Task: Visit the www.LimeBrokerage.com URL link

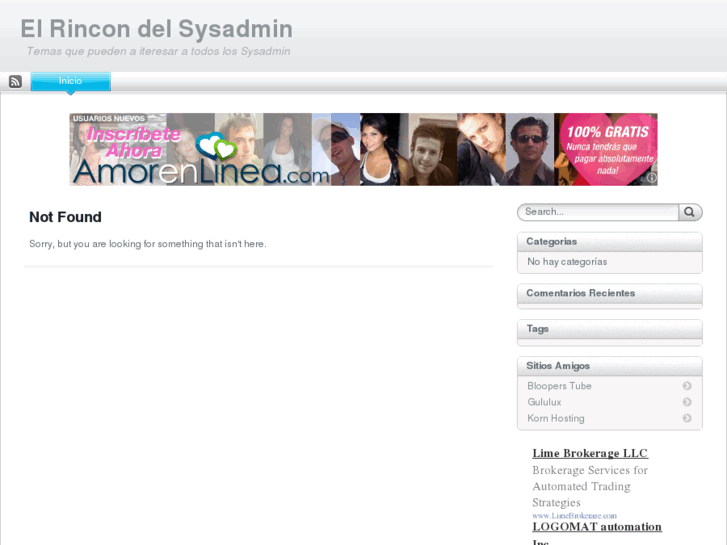Action: click(574, 516)
